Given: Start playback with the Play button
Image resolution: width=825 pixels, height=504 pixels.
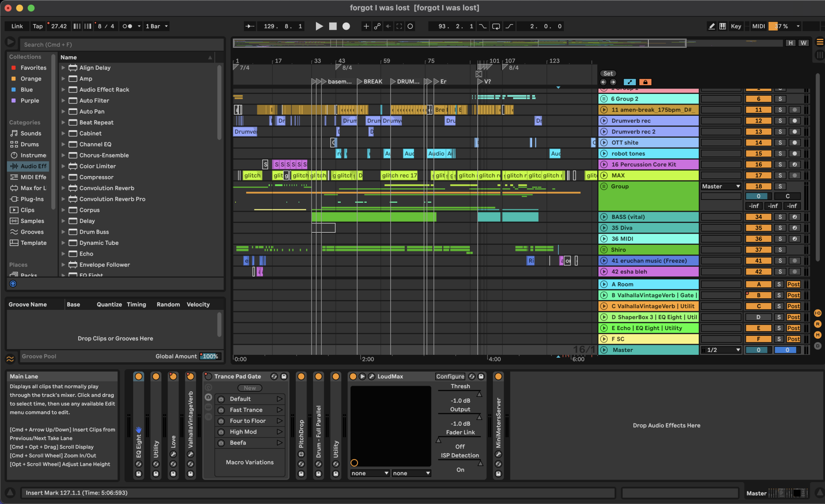Looking at the screenshot, I should 319,26.
